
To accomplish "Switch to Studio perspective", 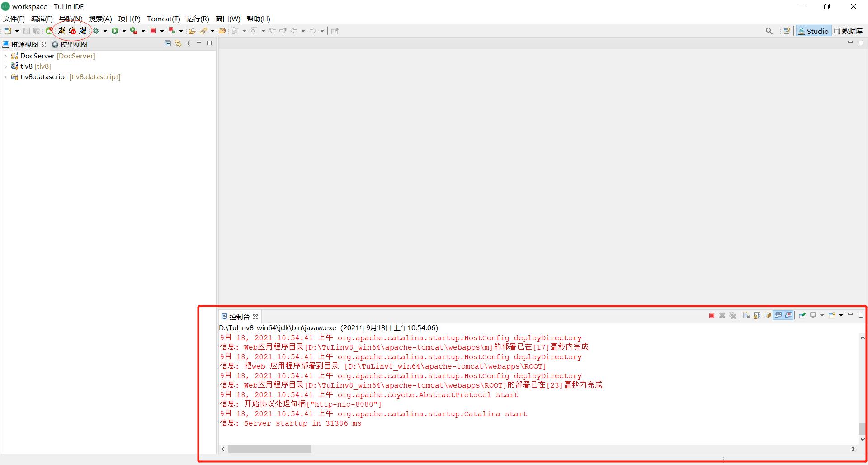I will [x=813, y=31].
